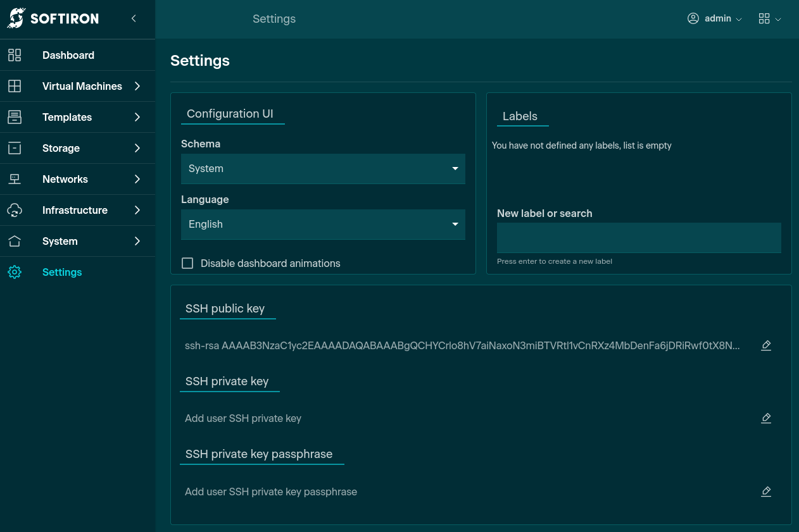This screenshot has width=799, height=532.
Task: Open the Language dropdown set to English
Action: coord(323,225)
